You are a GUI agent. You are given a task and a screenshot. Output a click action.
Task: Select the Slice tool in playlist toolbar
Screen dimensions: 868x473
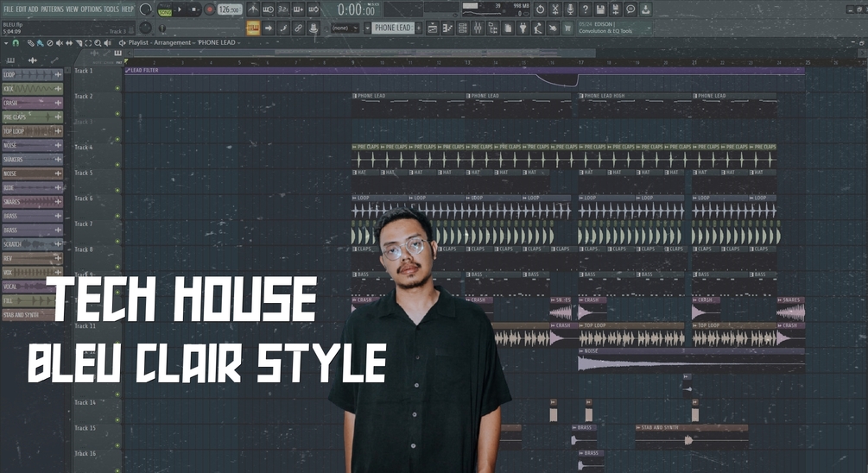click(x=79, y=42)
